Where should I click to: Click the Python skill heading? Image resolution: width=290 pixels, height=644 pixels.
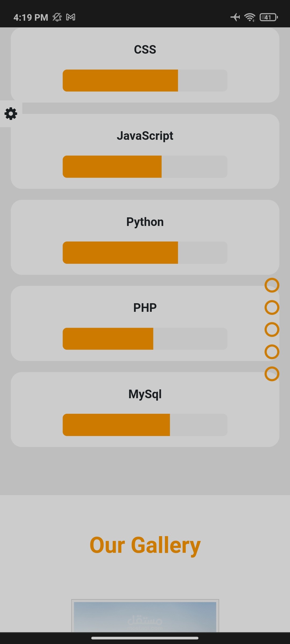(x=145, y=222)
